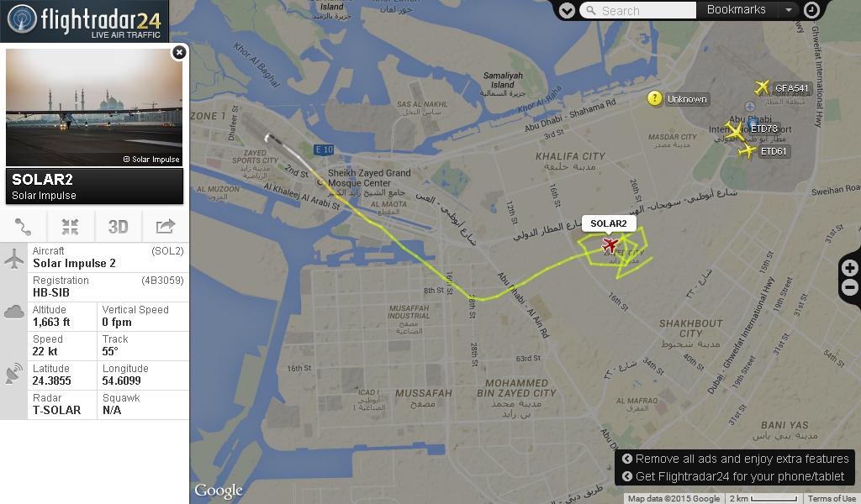This screenshot has width=861, height=504.
Task: Click the share arrow icon
Action: [x=166, y=226]
